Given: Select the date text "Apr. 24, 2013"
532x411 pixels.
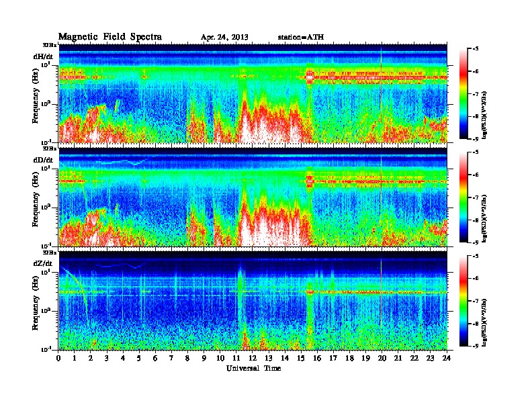Looking at the screenshot, I should [x=224, y=38].
